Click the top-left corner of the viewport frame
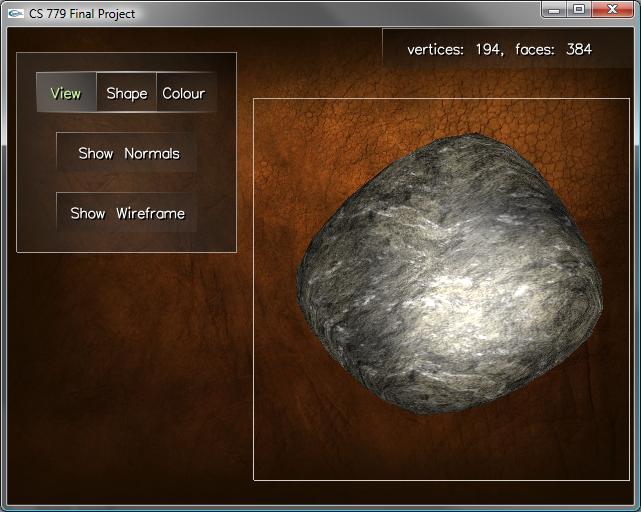 [254, 99]
